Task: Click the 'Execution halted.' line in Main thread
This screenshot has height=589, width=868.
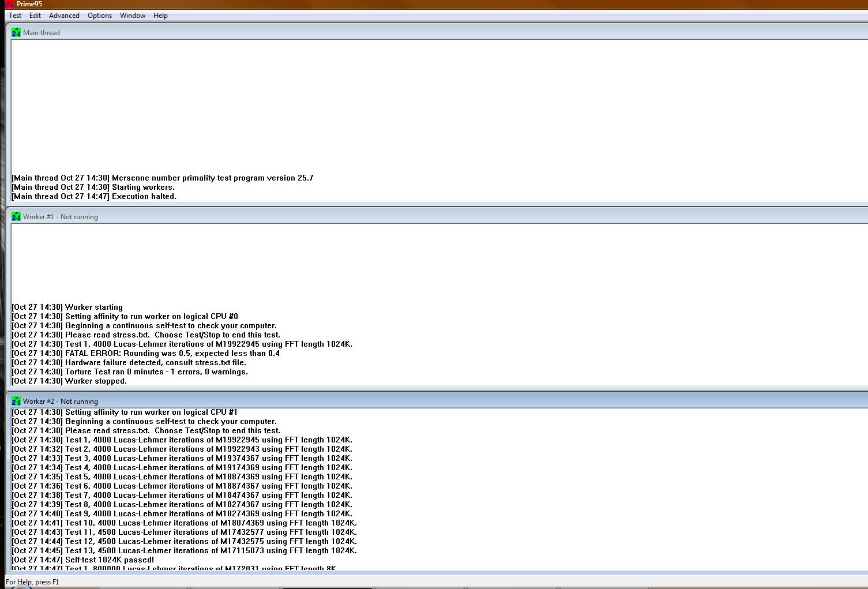Action: (x=94, y=196)
